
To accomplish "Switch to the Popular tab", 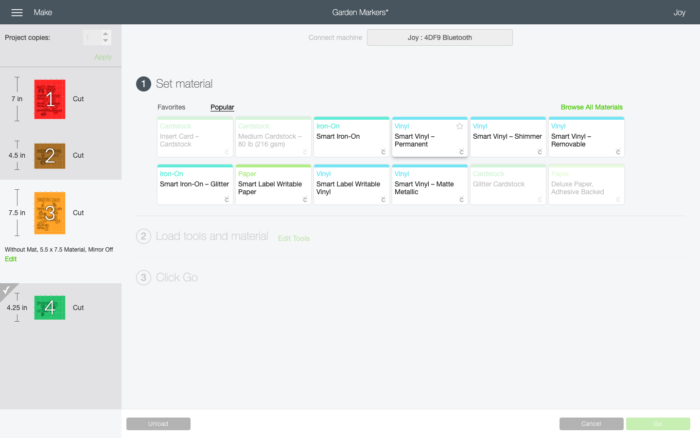I will coord(222,107).
